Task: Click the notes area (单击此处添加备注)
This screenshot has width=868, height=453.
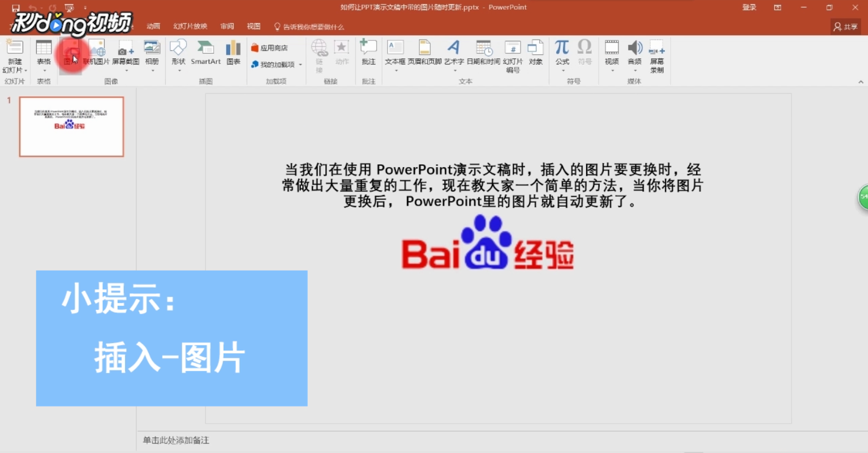Action: (x=176, y=440)
